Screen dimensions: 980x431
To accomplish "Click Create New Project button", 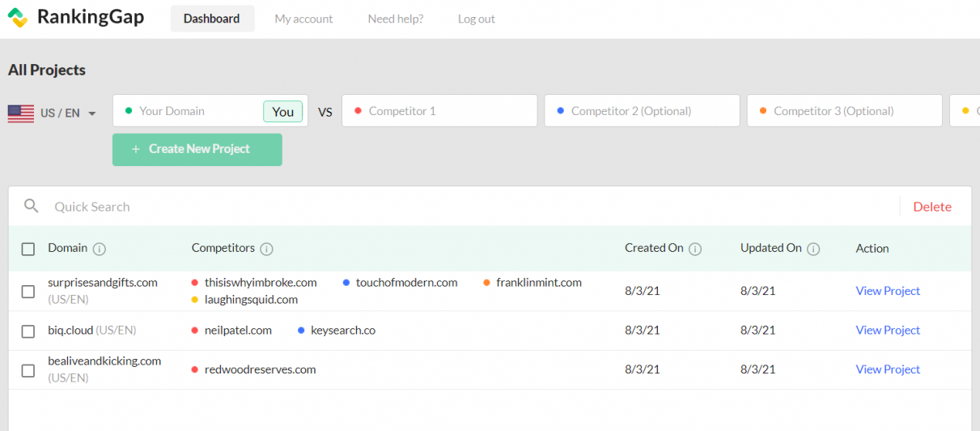I will (197, 149).
